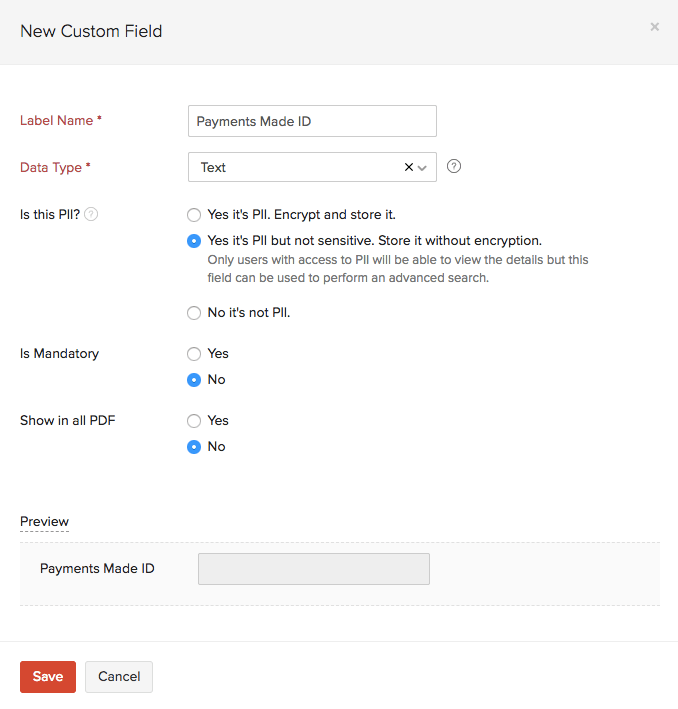
Task: Choose PII but not sensitive option
Action: click(x=194, y=241)
